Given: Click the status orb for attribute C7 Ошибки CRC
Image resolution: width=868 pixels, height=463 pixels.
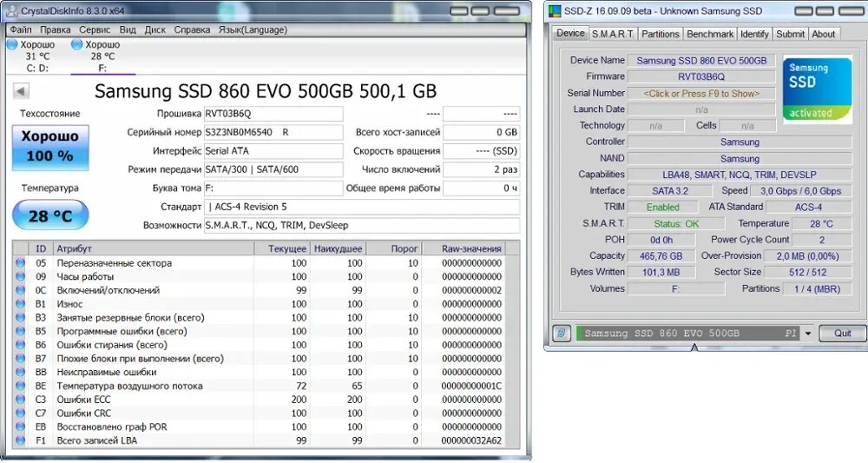Looking at the screenshot, I should (21, 413).
